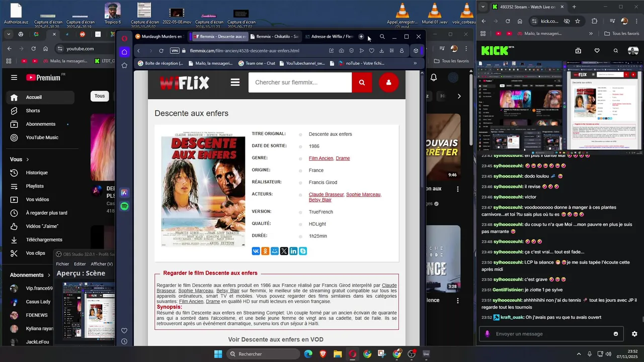
Task: Share the film on LinkedIn
Action: (293, 251)
